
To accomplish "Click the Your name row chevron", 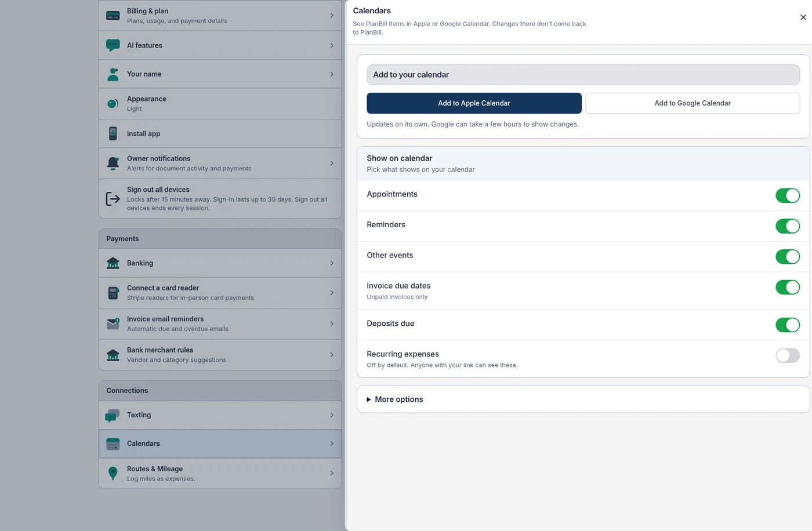I will click(332, 74).
